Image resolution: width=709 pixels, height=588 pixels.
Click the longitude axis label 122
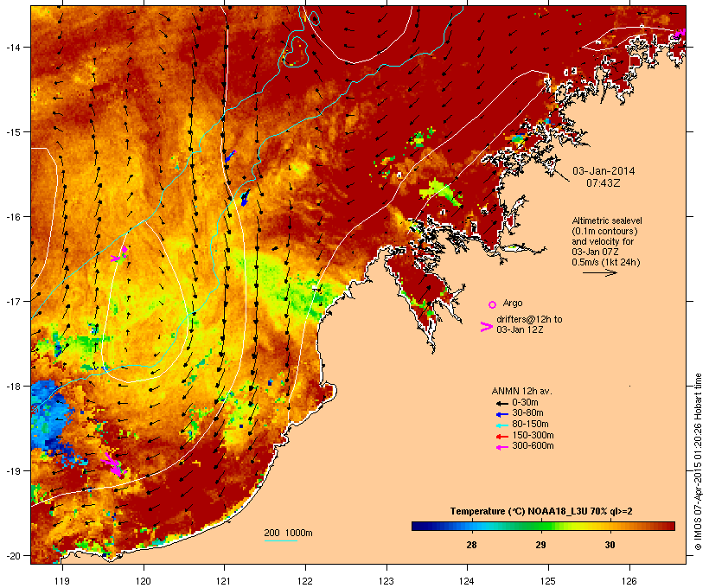point(305,581)
